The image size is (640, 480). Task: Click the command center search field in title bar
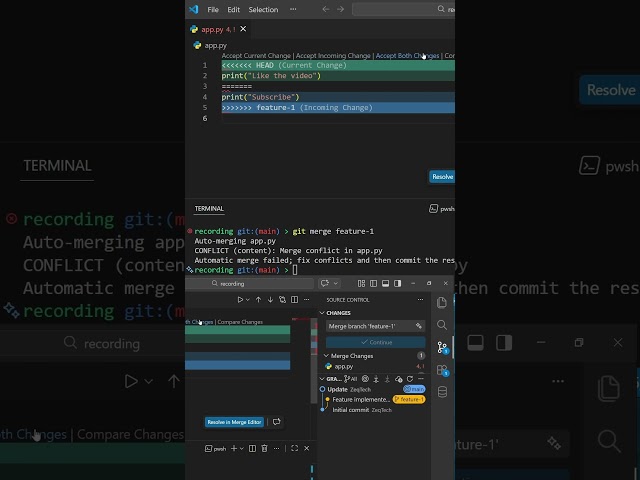tap(403, 9)
